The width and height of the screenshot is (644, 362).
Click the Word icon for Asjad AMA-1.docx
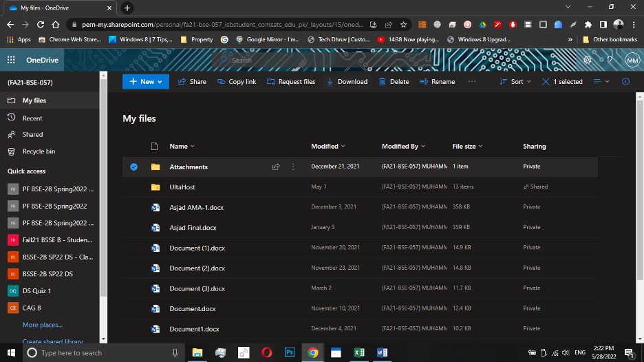tap(155, 208)
